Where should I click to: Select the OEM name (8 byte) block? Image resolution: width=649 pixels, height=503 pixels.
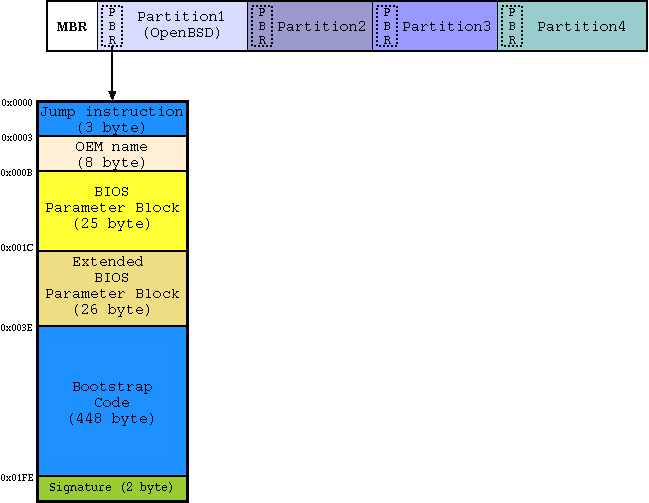tap(111, 154)
